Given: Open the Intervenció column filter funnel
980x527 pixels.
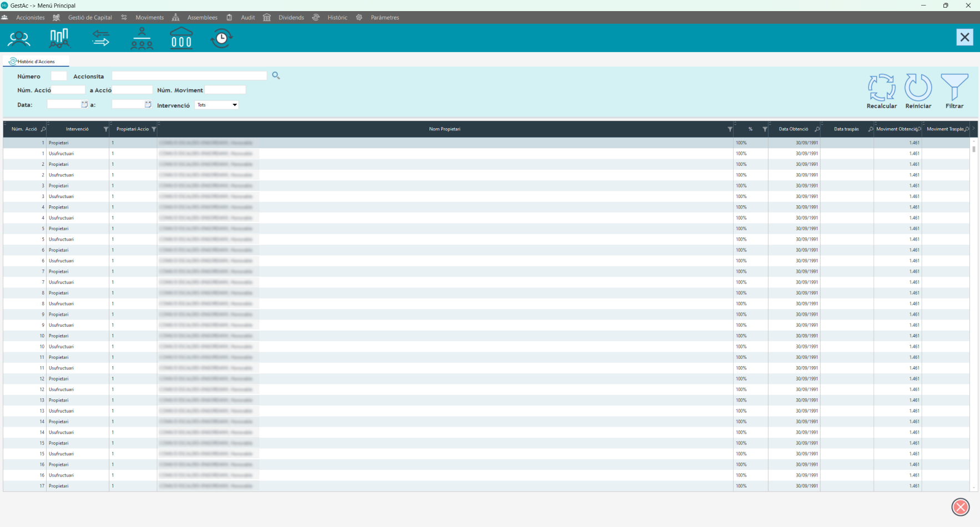Looking at the screenshot, I should pyautogui.click(x=105, y=129).
